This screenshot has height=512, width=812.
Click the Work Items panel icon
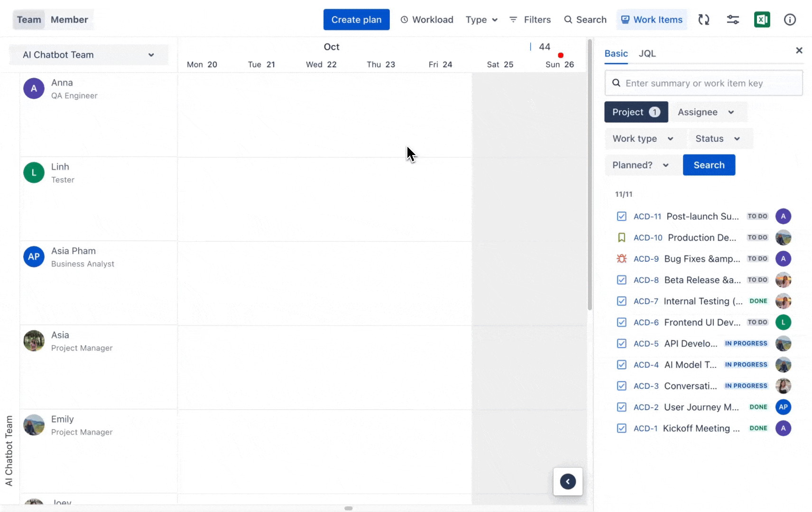click(x=626, y=19)
